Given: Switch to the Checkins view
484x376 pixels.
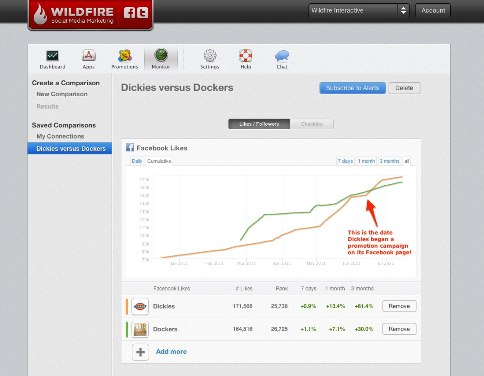Looking at the screenshot, I should coord(312,124).
